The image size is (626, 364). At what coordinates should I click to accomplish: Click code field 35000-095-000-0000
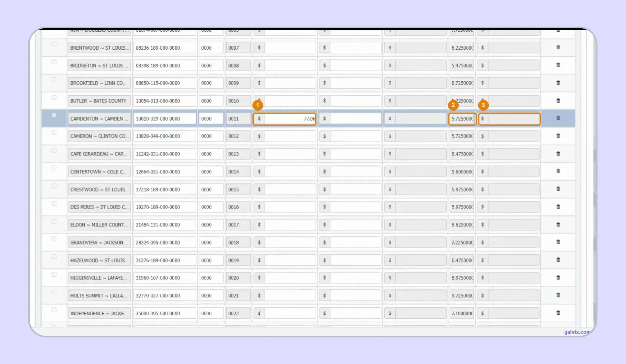(x=165, y=313)
